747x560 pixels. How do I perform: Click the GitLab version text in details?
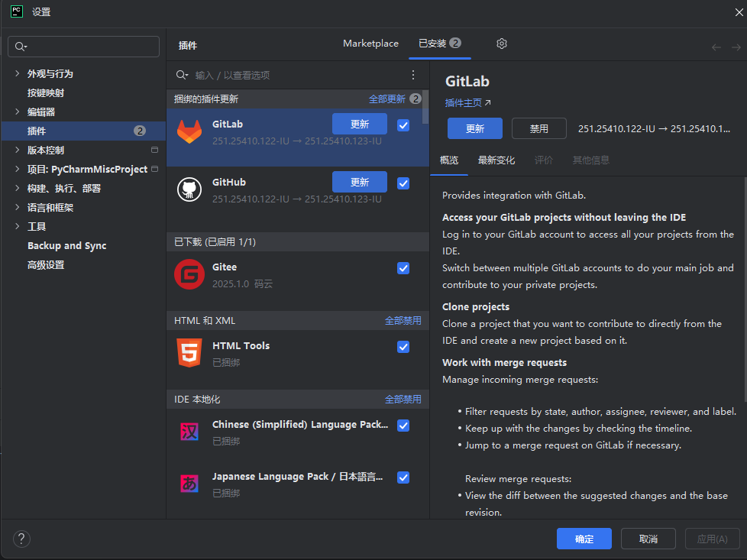654,128
